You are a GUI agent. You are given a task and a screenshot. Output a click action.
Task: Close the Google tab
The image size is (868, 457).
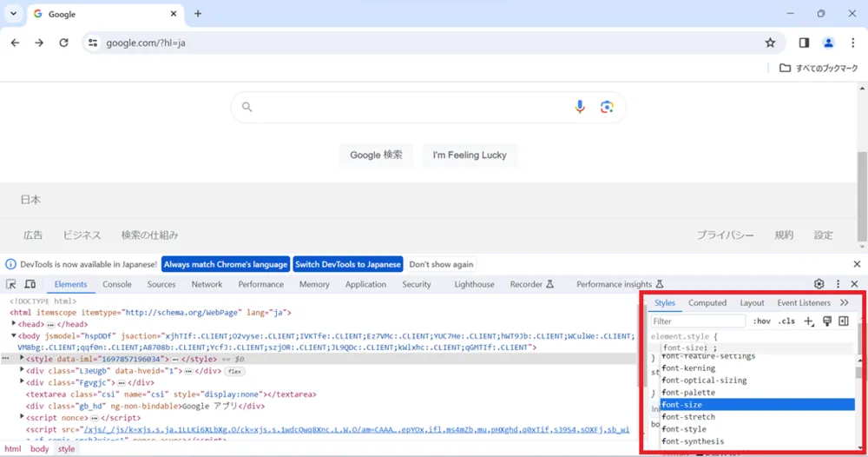coord(174,14)
